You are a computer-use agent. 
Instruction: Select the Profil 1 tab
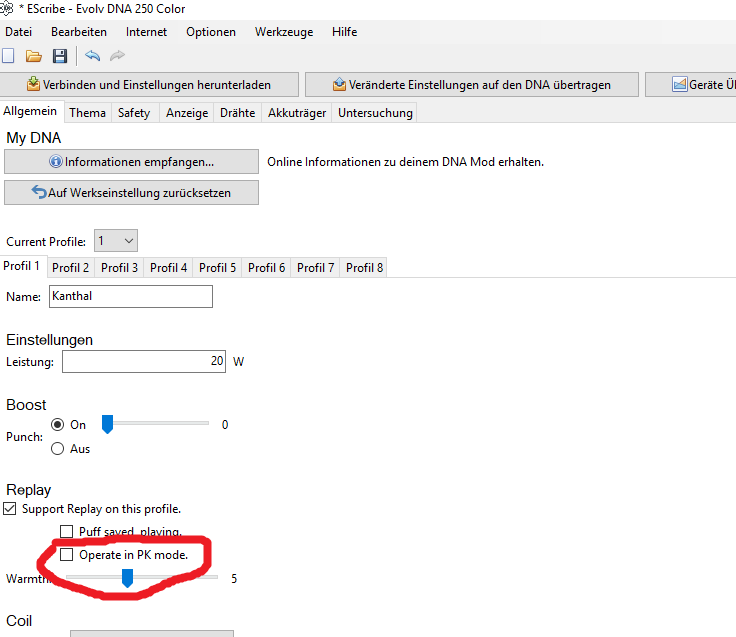(x=22, y=266)
